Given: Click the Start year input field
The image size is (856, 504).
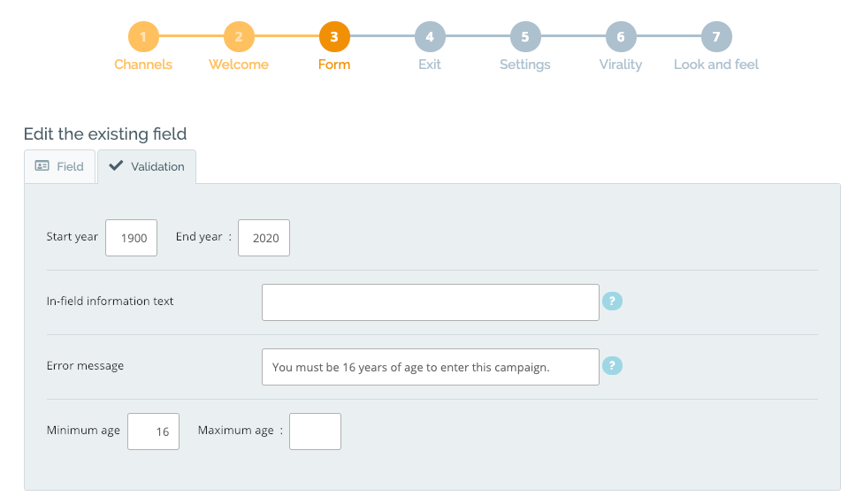Looking at the screenshot, I should tap(131, 238).
